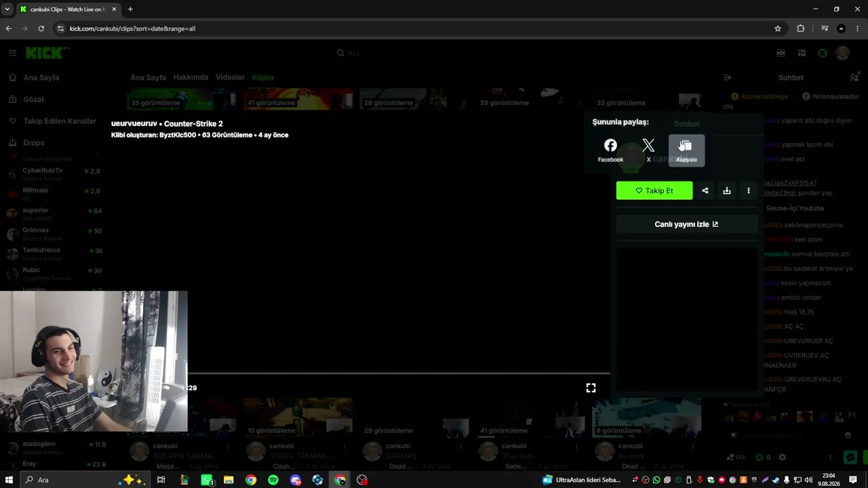Open Rubic channel in sidebar
The height and width of the screenshot is (488, 868).
coord(53,272)
